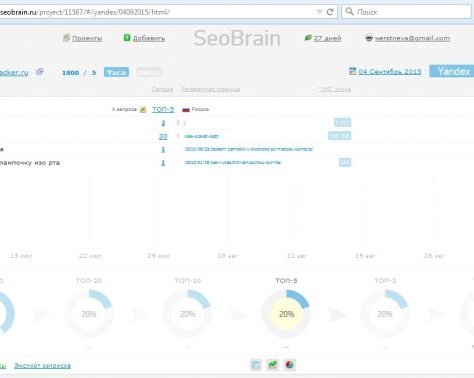Viewport: 474px width, 378px height.
Task: Open the URL history dropdown arrow
Action: click(319, 12)
